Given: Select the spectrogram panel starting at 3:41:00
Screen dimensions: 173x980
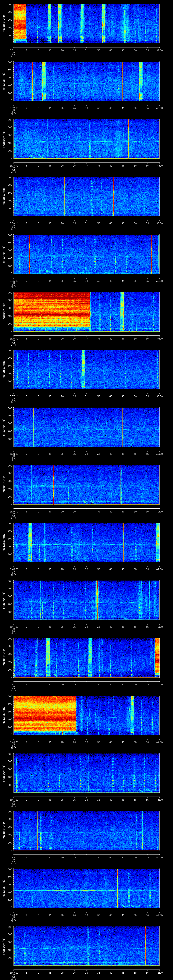Looking at the screenshot, I should tap(86, 600).
